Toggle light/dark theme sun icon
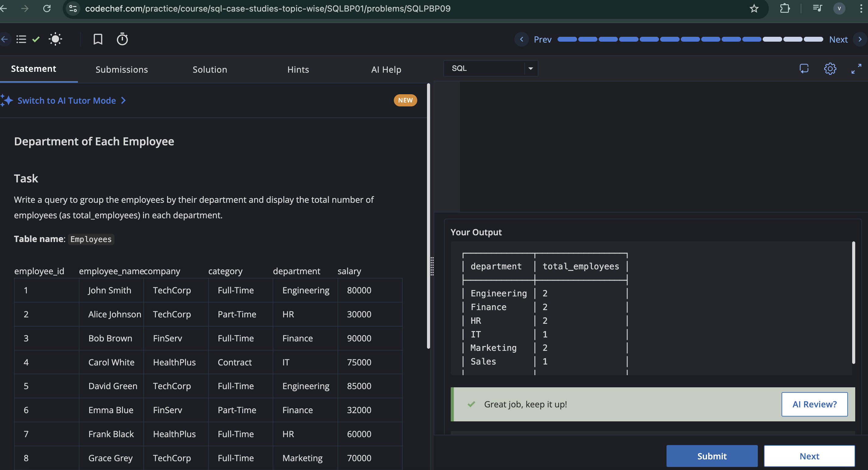Screen dimensions: 868x470 click(x=55, y=40)
